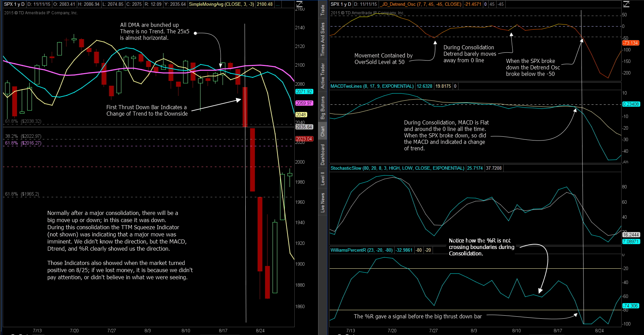Open the Trade sidebar tab

[x=323, y=10]
